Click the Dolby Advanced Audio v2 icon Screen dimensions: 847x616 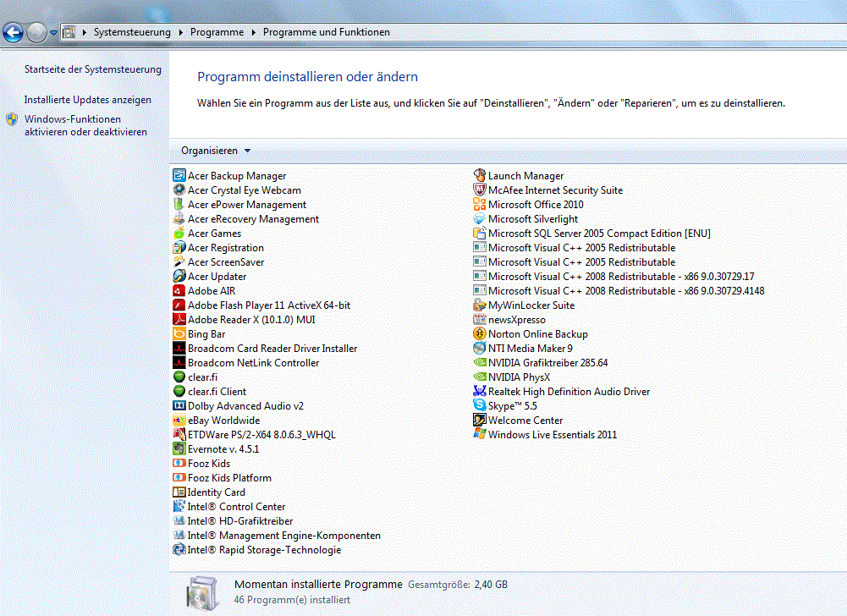(179, 405)
